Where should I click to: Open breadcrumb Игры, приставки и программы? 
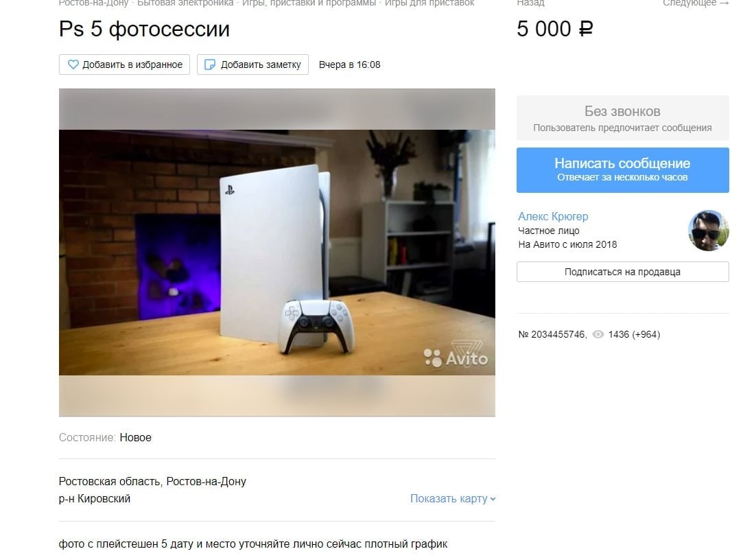pyautogui.click(x=309, y=3)
